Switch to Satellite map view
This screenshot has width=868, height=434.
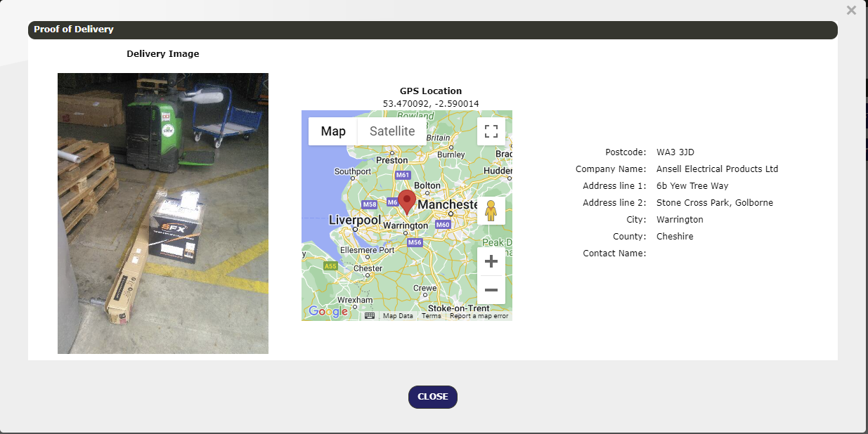(391, 131)
